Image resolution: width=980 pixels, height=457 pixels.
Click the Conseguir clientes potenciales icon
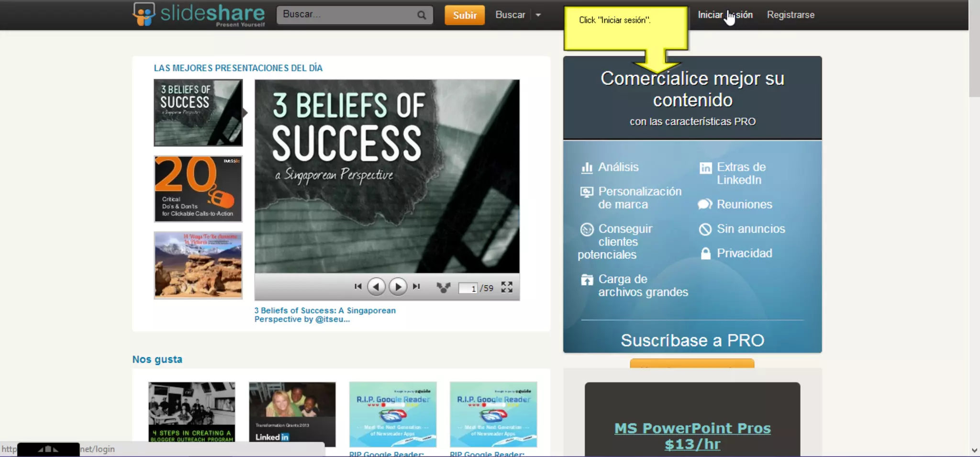coord(587,230)
